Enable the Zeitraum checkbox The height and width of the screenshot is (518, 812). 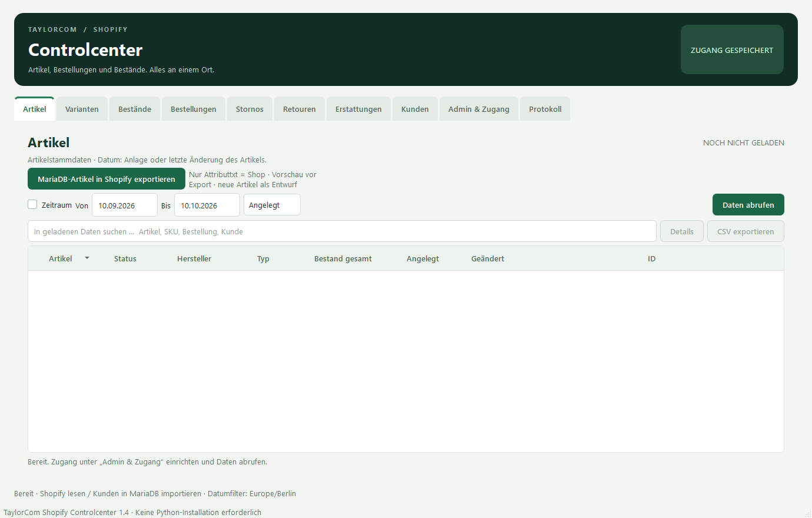click(32, 204)
